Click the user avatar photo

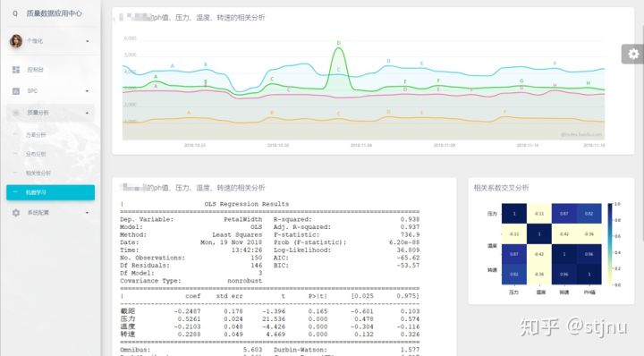coord(16,41)
